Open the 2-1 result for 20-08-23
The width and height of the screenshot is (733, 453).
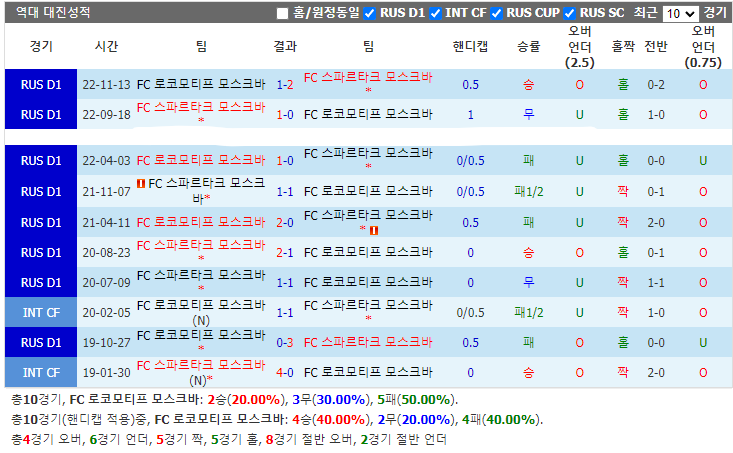tap(285, 253)
